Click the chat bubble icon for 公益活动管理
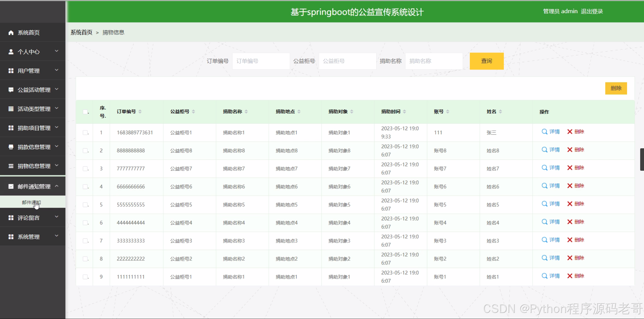Image resolution: width=644 pixels, height=319 pixels. click(x=11, y=90)
